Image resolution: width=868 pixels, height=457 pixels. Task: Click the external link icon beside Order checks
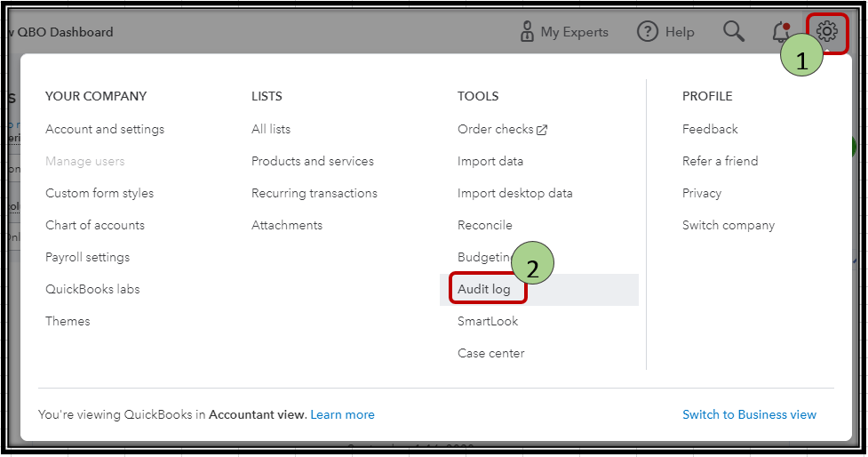click(542, 130)
